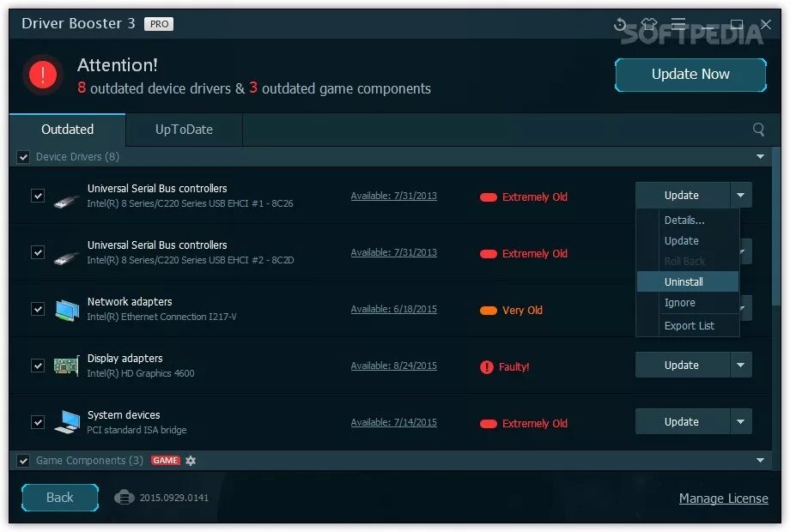The width and height of the screenshot is (790, 532).
Task: Toggle the Game Components (3) checkbox
Action: [23, 461]
